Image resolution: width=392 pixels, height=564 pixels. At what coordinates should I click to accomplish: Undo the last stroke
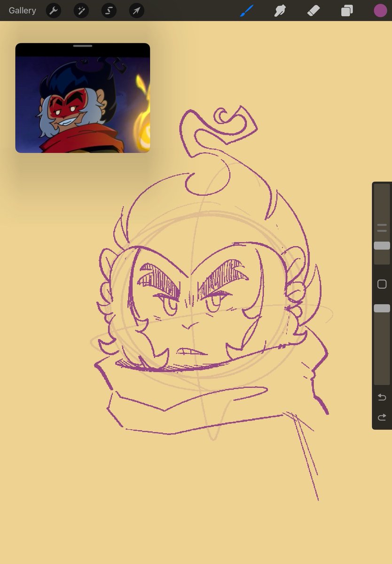click(x=382, y=397)
